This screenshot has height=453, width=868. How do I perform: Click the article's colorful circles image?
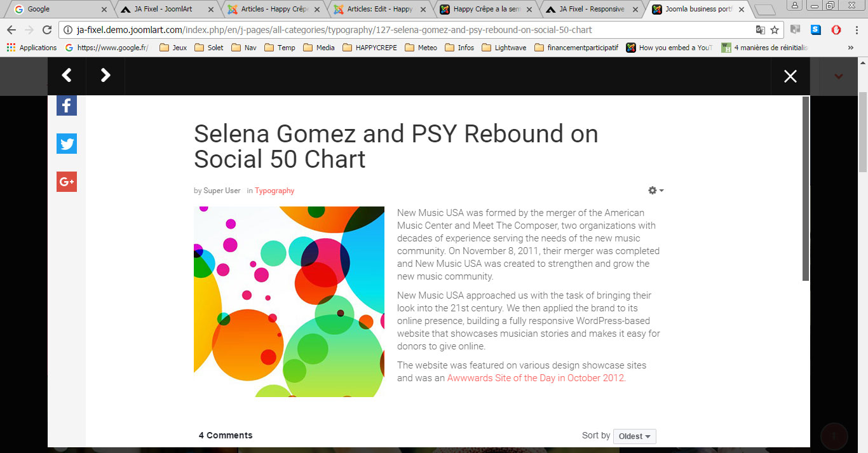pyautogui.click(x=288, y=301)
